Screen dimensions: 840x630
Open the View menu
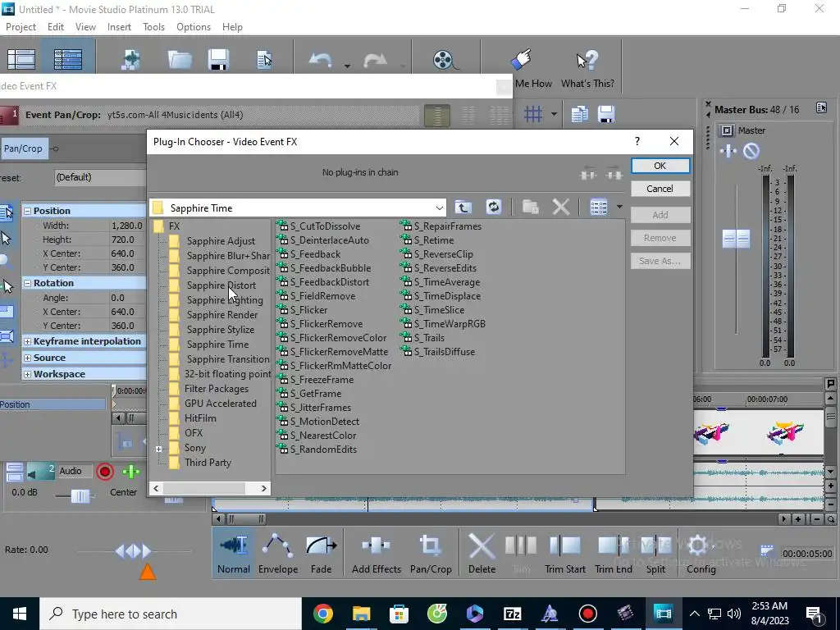(x=85, y=27)
